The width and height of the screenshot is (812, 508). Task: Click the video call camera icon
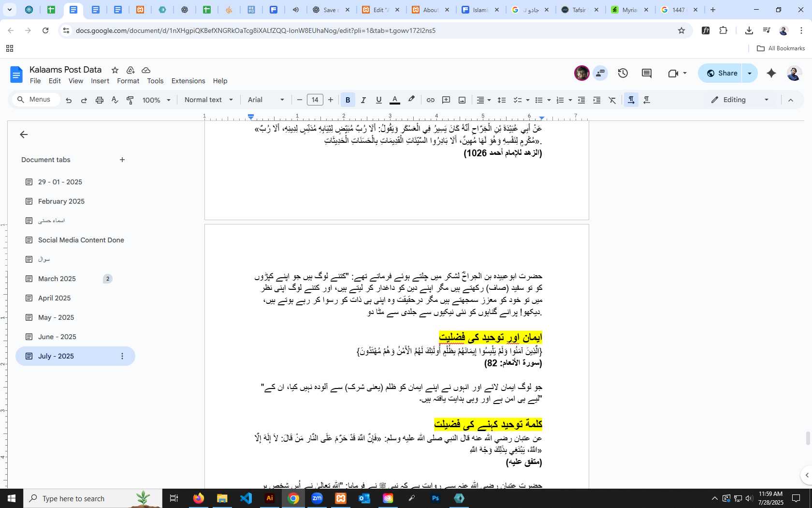pyautogui.click(x=673, y=74)
